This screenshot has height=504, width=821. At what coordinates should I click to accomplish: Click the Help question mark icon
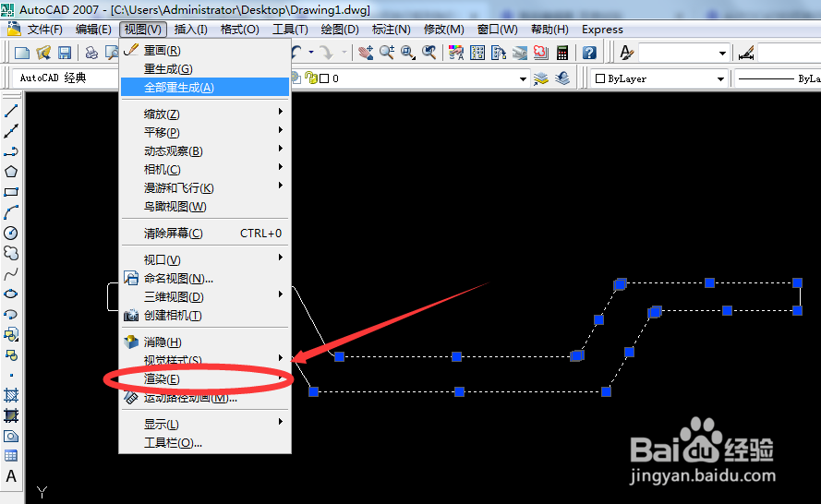[x=589, y=53]
